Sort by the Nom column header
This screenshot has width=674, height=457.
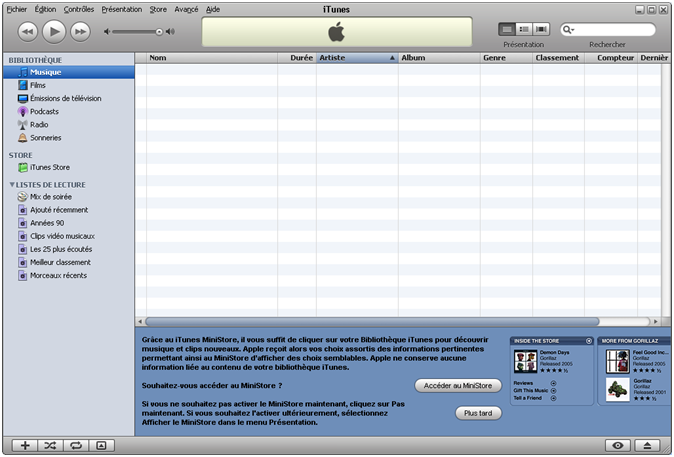[x=212, y=58]
